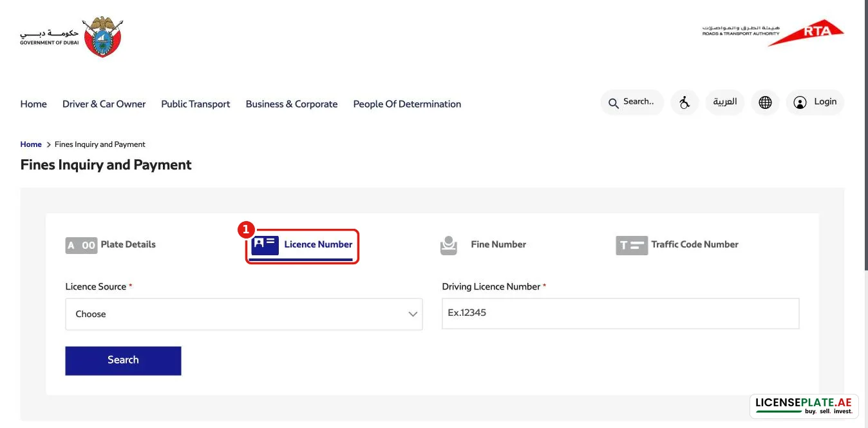Click the blue Search button
Image resolution: width=868 pixels, height=428 pixels.
pyautogui.click(x=123, y=360)
